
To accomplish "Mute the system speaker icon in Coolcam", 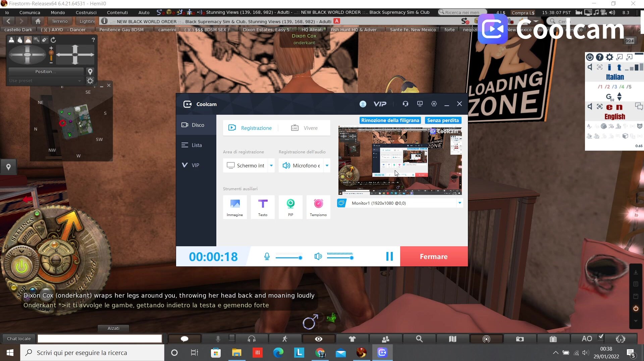I will coord(318,257).
